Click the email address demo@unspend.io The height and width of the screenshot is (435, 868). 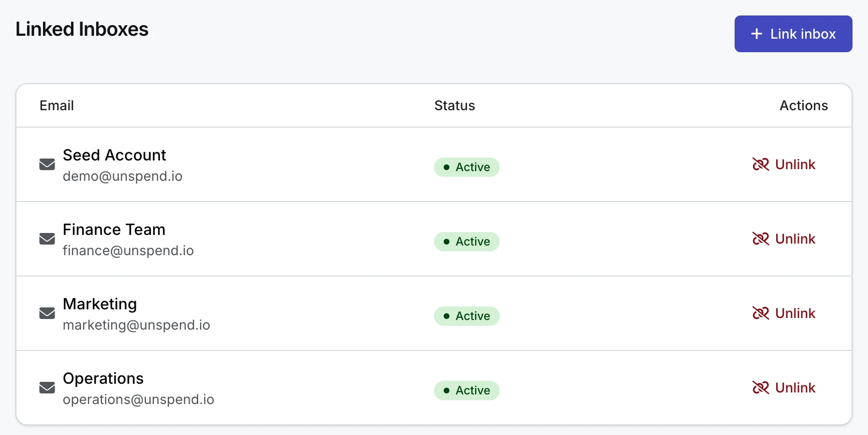123,176
